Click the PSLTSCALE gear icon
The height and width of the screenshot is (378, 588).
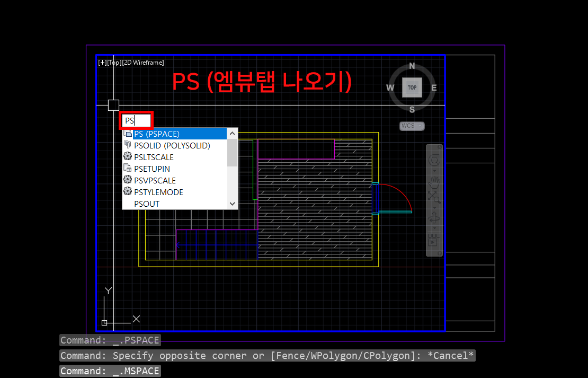coord(128,156)
